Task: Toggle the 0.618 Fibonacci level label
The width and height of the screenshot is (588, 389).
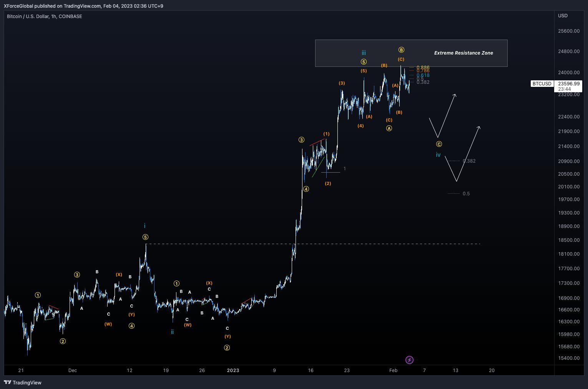Action: pyautogui.click(x=423, y=75)
